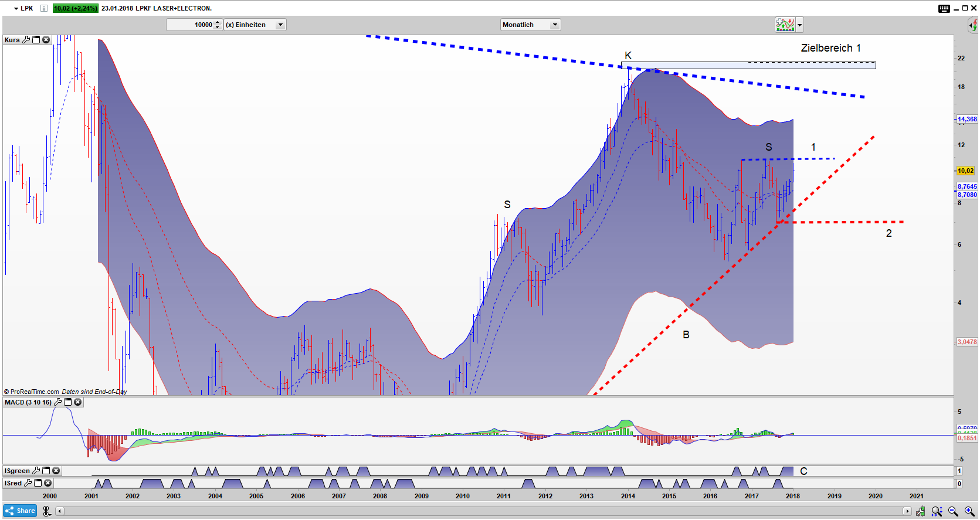Click the on-screen keyboard icon

pos(944,8)
